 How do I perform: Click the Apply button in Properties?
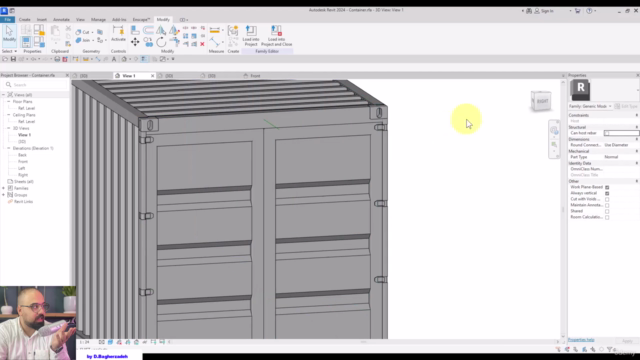coord(627,341)
